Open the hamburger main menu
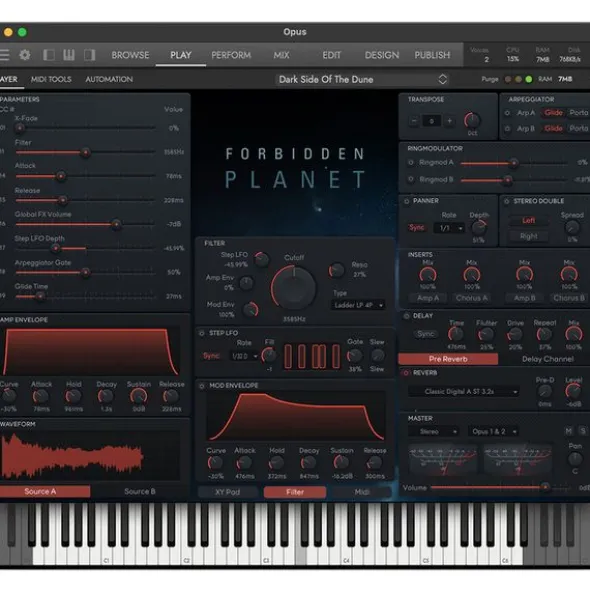This screenshot has width=590, height=591. click(x=5, y=55)
